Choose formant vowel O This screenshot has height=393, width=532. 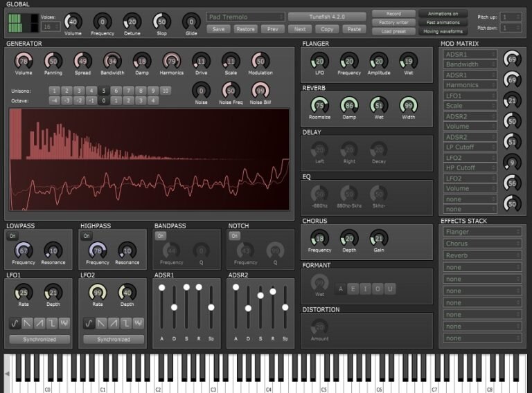378,289
